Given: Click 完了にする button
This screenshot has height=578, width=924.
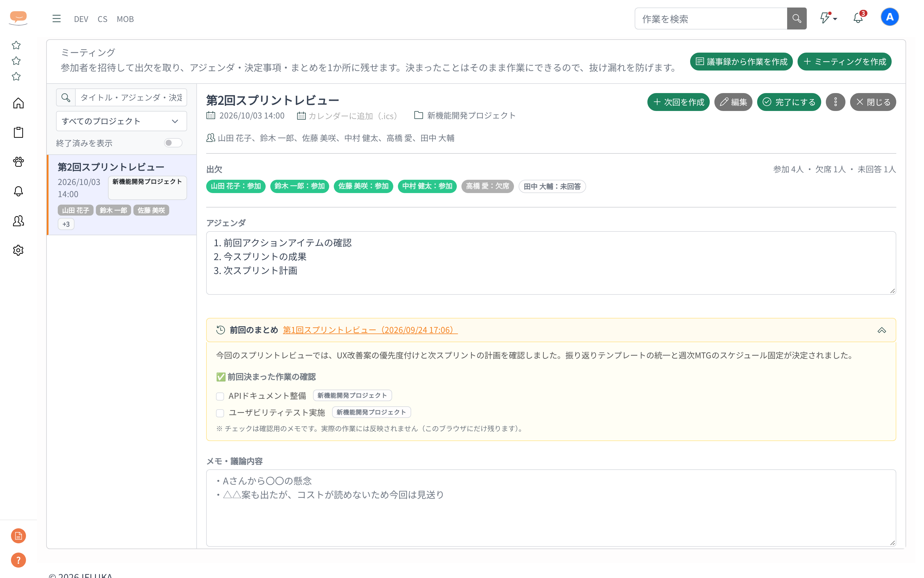Looking at the screenshot, I should (789, 102).
